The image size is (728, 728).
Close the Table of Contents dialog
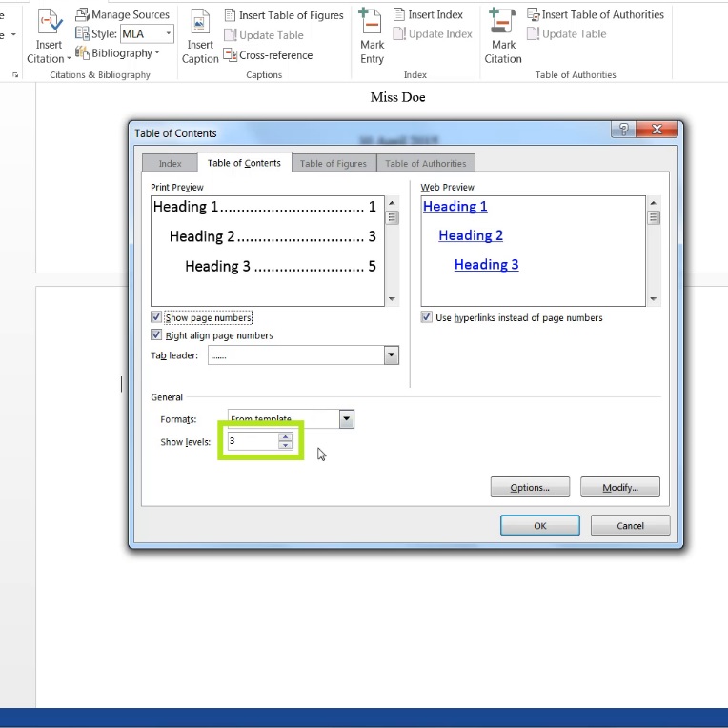[x=657, y=129]
